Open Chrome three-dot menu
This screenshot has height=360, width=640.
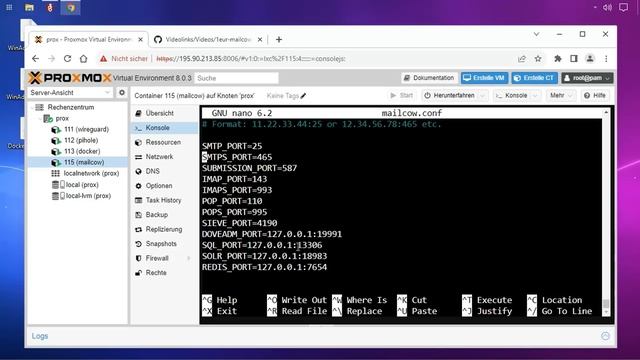pos(606,59)
